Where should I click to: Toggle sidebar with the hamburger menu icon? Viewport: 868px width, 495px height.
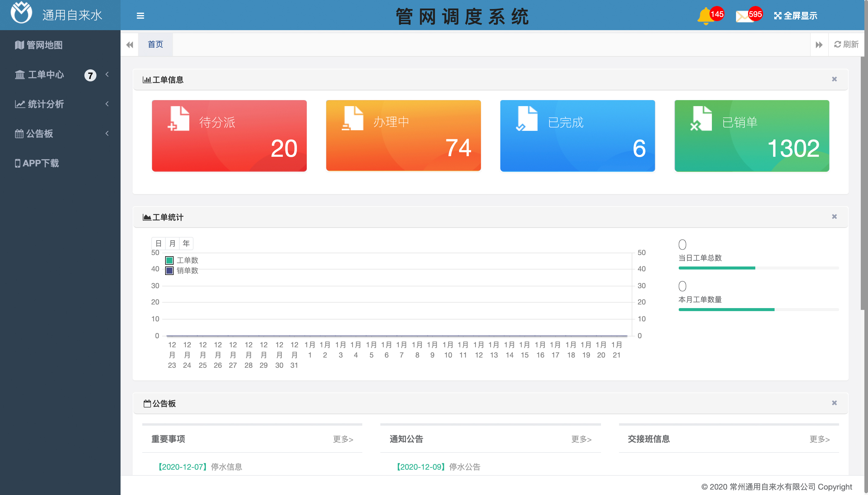coord(140,16)
